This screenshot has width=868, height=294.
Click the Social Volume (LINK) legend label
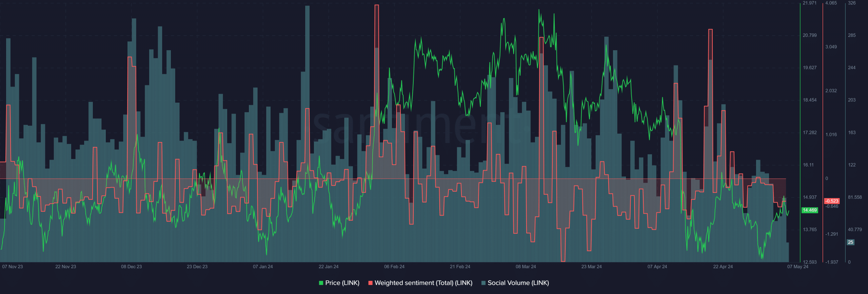[x=518, y=283]
